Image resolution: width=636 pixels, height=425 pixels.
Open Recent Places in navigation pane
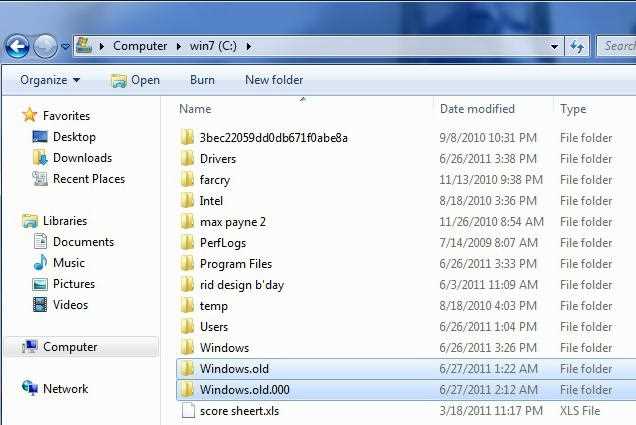coord(89,179)
